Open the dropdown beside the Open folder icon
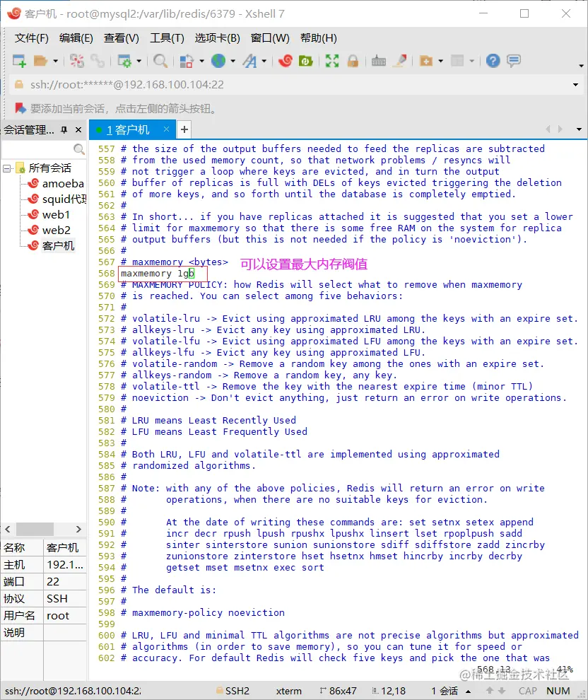This screenshot has height=700, width=588. pyautogui.click(x=55, y=61)
